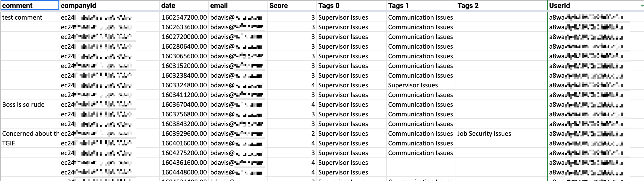This screenshot has height=181, width=644.
Task: Click the 'Concerned about th' comment cell
Action: coord(30,133)
